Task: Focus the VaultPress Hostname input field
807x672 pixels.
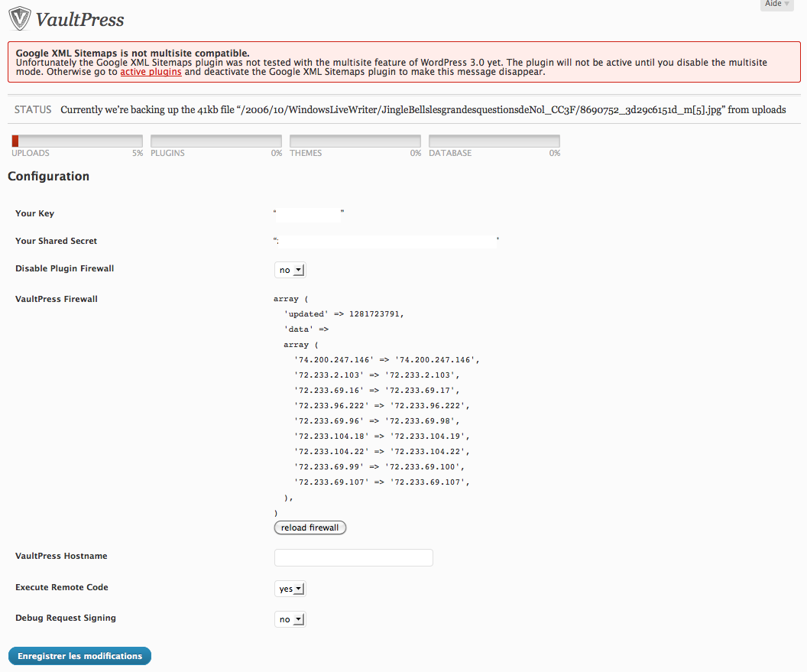Action: 354,557
